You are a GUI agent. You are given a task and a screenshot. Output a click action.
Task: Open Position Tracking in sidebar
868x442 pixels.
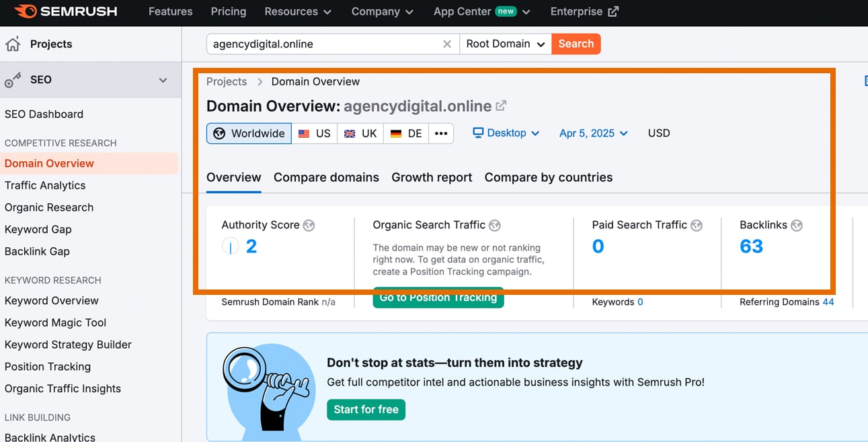pyautogui.click(x=47, y=367)
